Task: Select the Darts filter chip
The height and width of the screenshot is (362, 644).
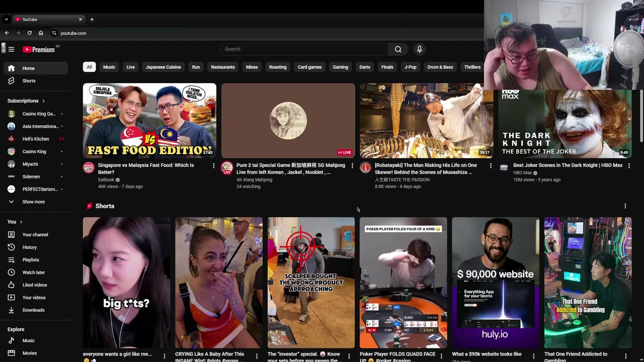Action: pyautogui.click(x=365, y=67)
